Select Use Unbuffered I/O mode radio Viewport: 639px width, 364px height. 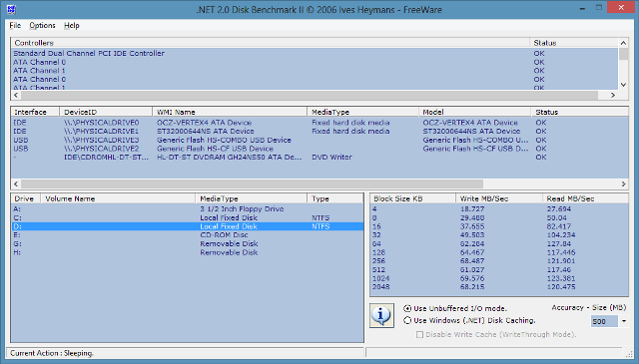point(407,308)
